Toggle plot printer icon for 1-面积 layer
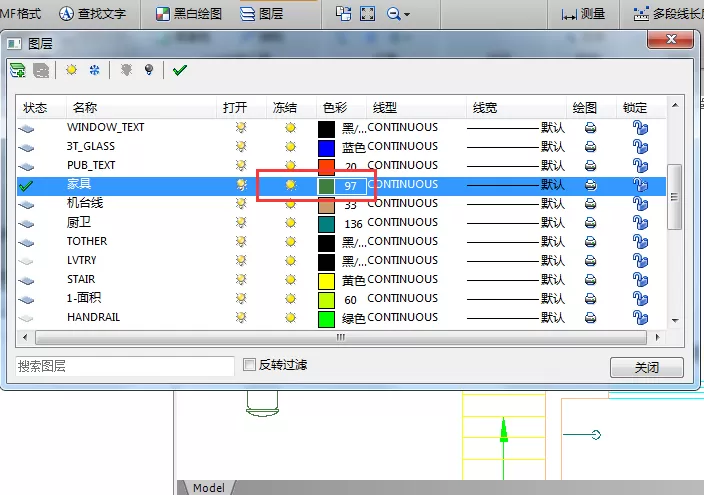Screen dimensions: 704x495 (x=590, y=299)
